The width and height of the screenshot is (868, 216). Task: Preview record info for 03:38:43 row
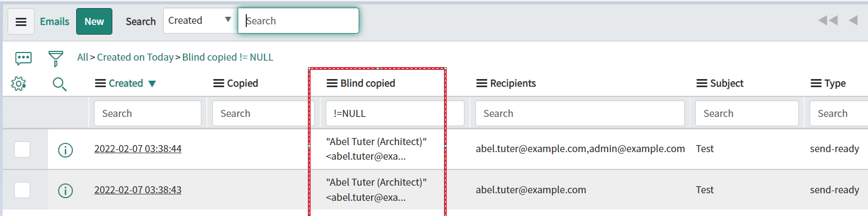coord(65,191)
